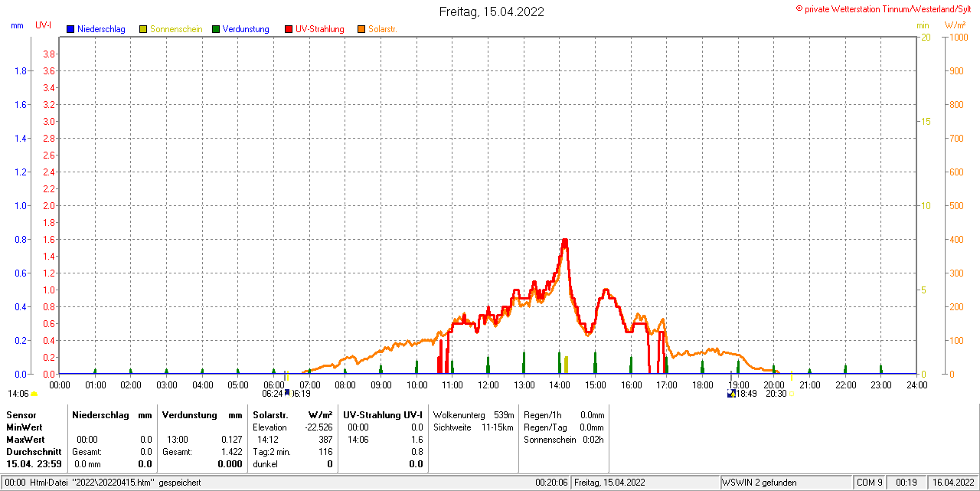Click the '14:12' solar maximum time
The width and height of the screenshot is (980, 491).
click(268, 440)
